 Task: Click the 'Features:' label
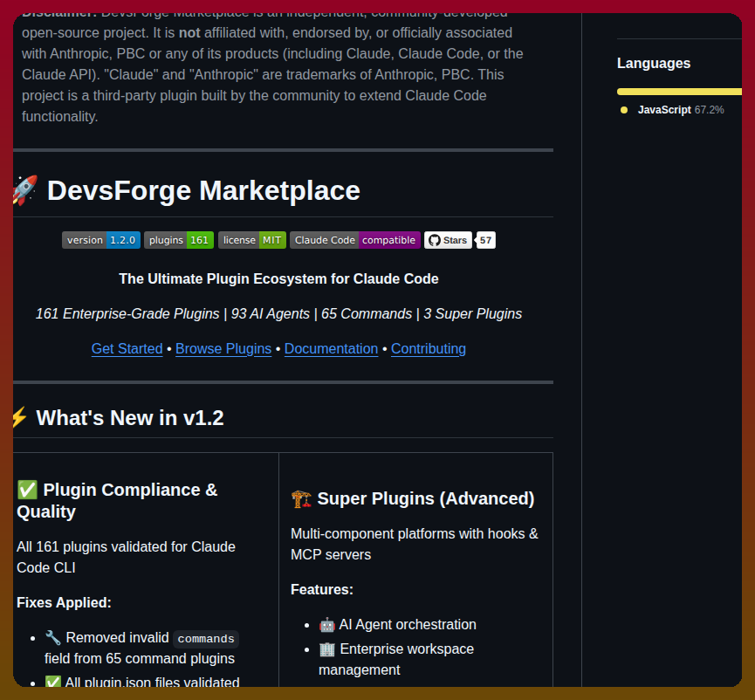(322, 590)
